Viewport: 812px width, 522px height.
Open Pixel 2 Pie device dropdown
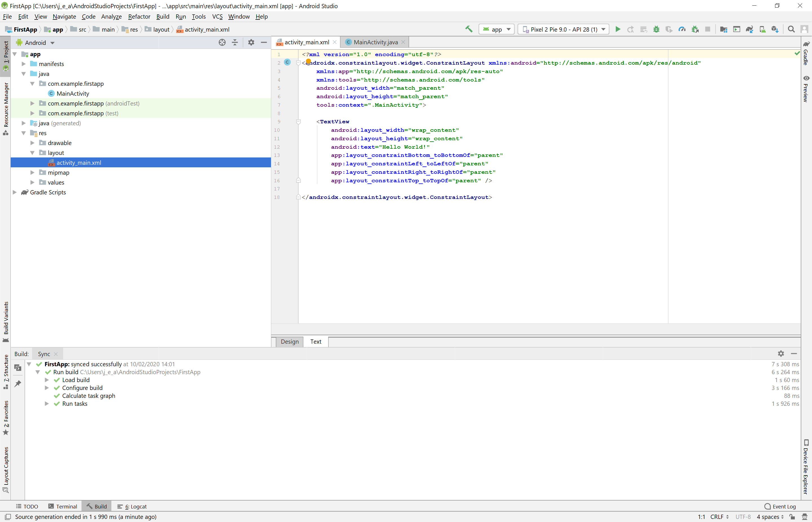coord(563,29)
